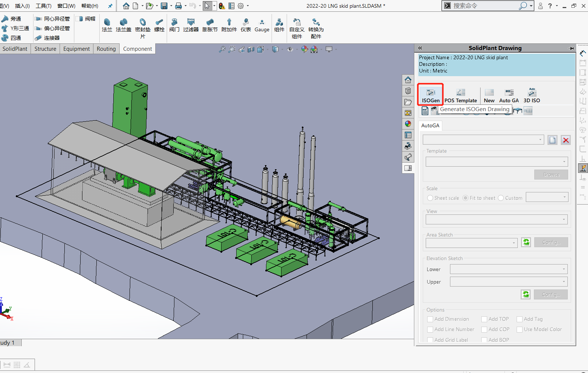The height and width of the screenshot is (373, 588).
Task: Insert an assembly (组件) component
Action: pyautogui.click(x=279, y=25)
